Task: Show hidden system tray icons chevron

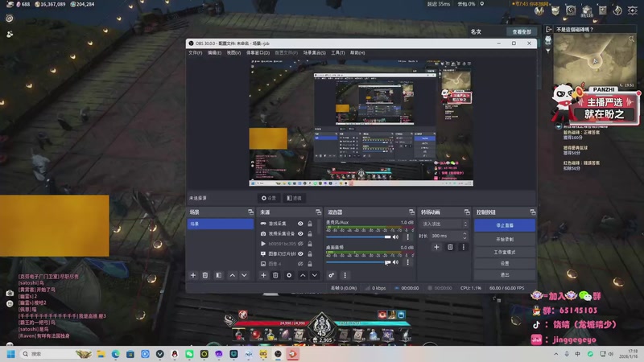Action: tap(555, 354)
